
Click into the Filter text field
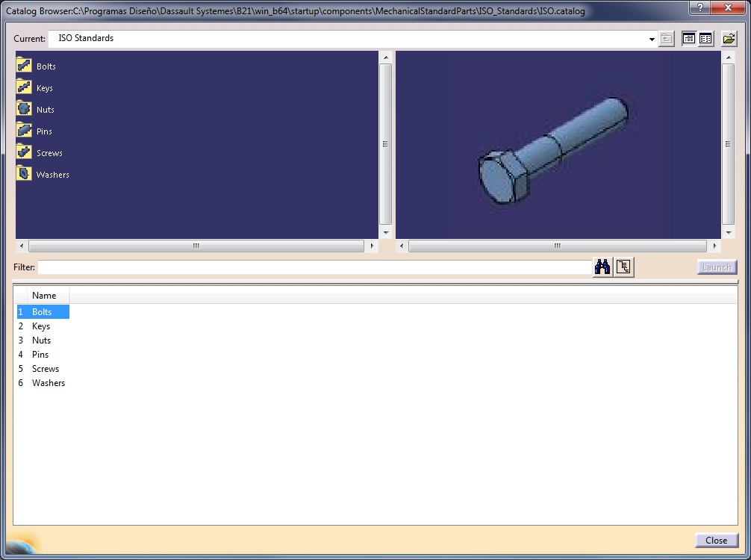point(314,267)
